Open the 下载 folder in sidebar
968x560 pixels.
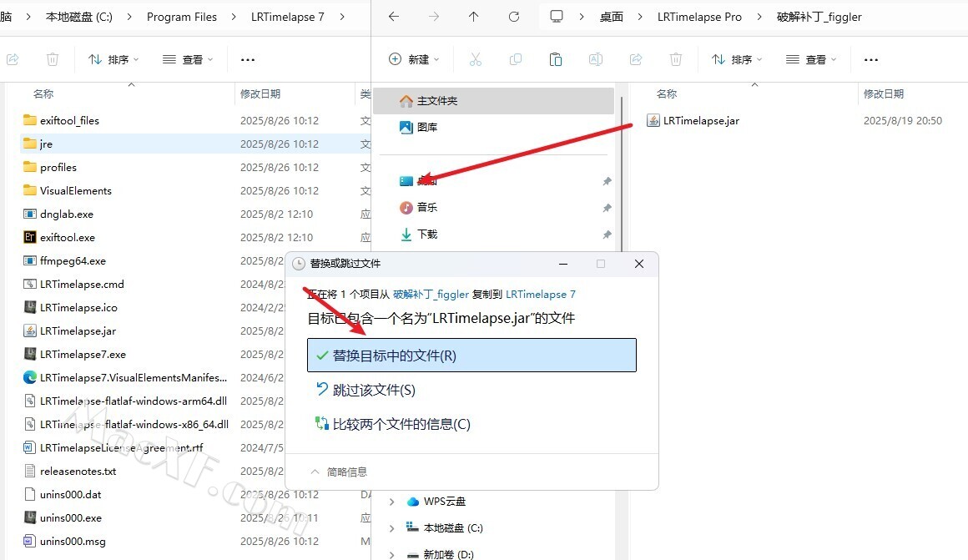[x=426, y=235]
